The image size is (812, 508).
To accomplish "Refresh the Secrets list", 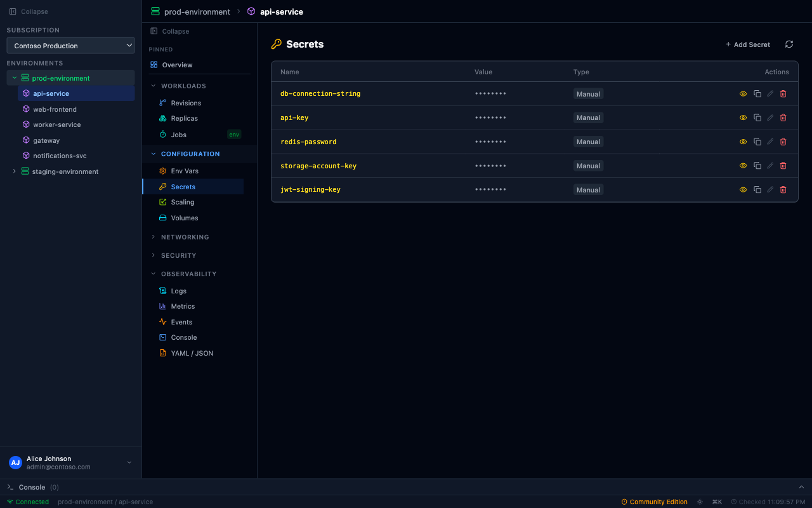I will point(789,44).
